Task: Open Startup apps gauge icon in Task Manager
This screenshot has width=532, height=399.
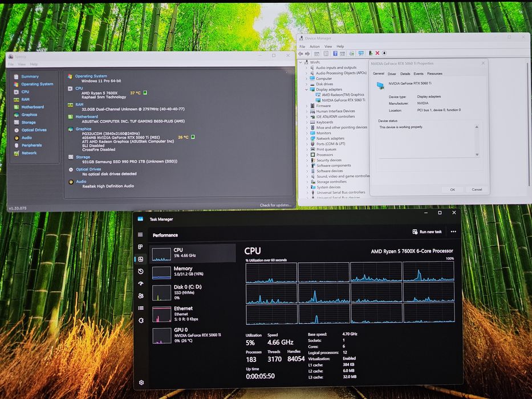Action: click(x=141, y=284)
